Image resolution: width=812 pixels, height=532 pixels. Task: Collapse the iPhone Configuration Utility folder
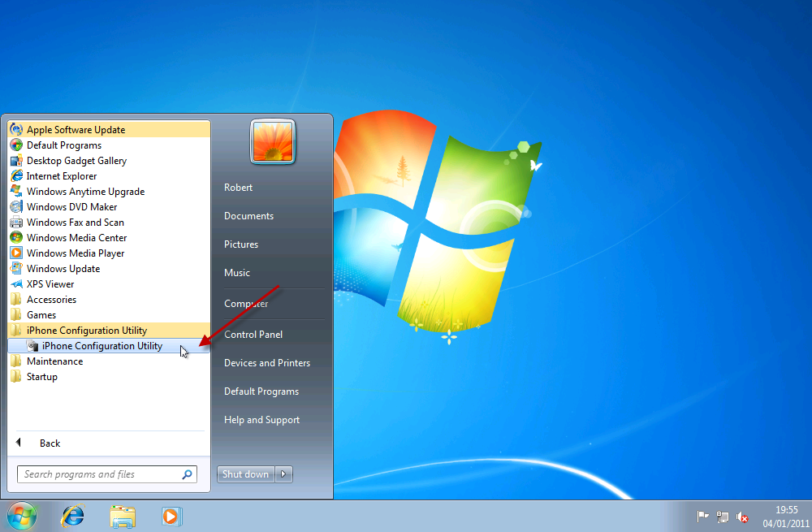(86, 331)
